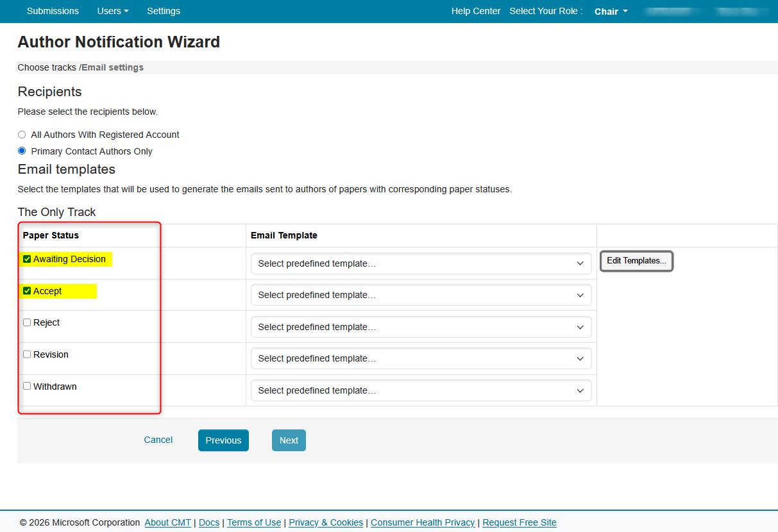Open template dropdown for Accept status
778x532 pixels.
[x=421, y=295]
